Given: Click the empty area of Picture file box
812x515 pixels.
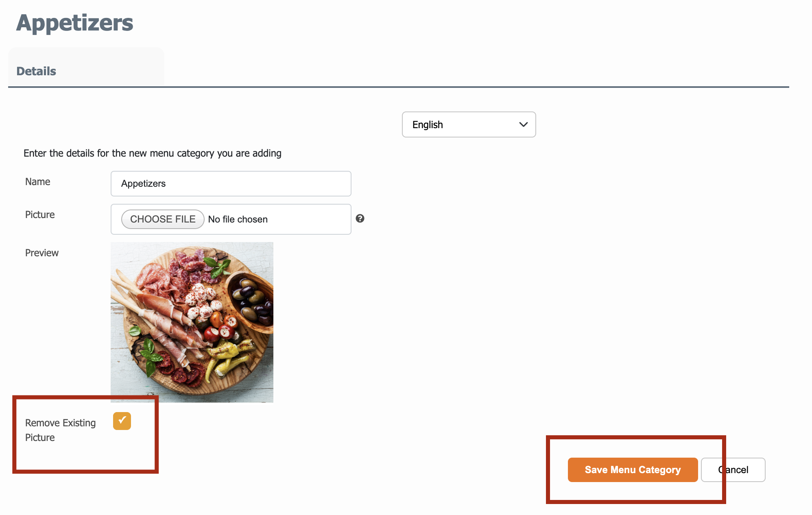Looking at the screenshot, I should click(x=309, y=219).
